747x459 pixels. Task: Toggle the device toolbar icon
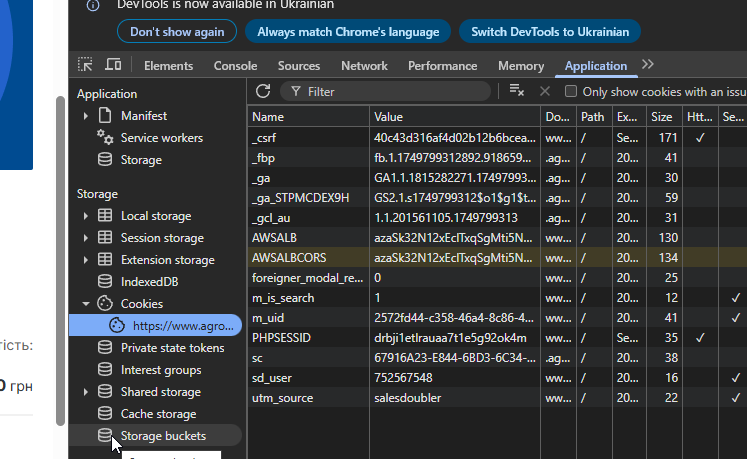(x=113, y=65)
